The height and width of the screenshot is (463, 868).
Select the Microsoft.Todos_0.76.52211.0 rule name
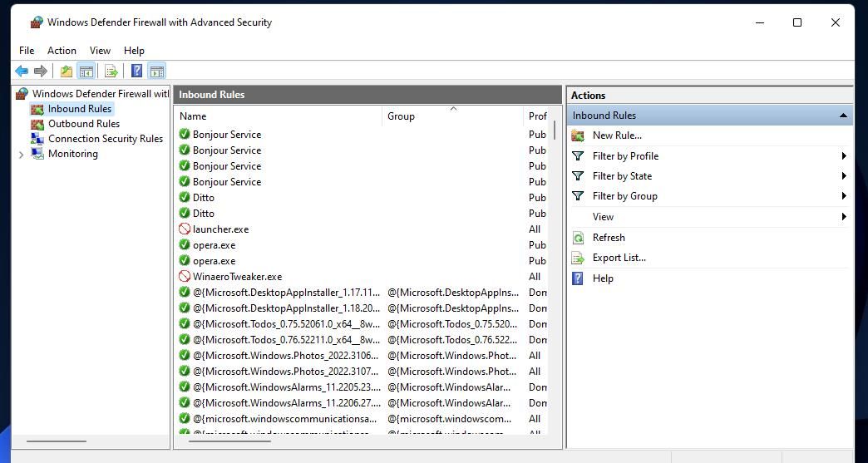pos(286,340)
